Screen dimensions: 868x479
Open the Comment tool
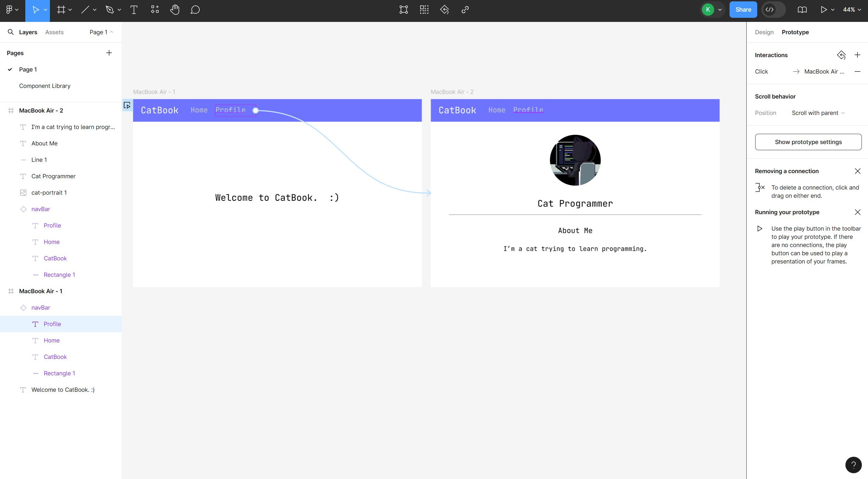pyautogui.click(x=195, y=10)
